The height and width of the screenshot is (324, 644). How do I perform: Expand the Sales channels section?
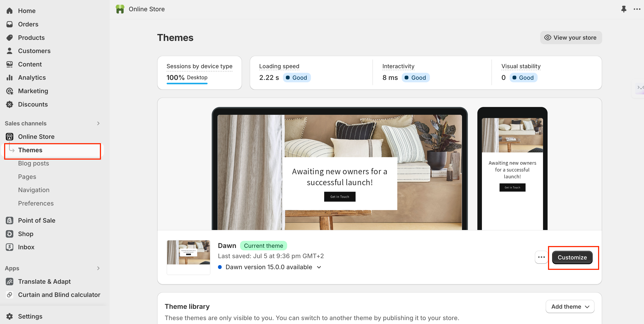(98, 123)
